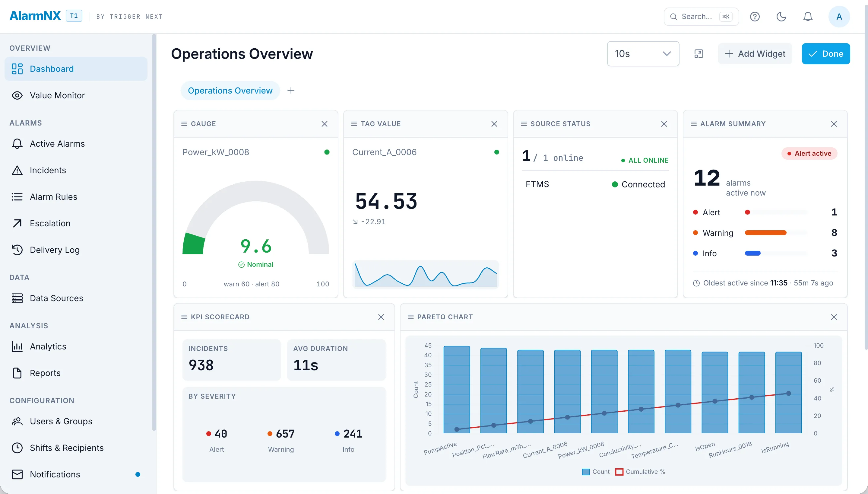Click the Data Sources server icon
Image resolution: width=868 pixels, height=494 pixels.
coord(17,298)
